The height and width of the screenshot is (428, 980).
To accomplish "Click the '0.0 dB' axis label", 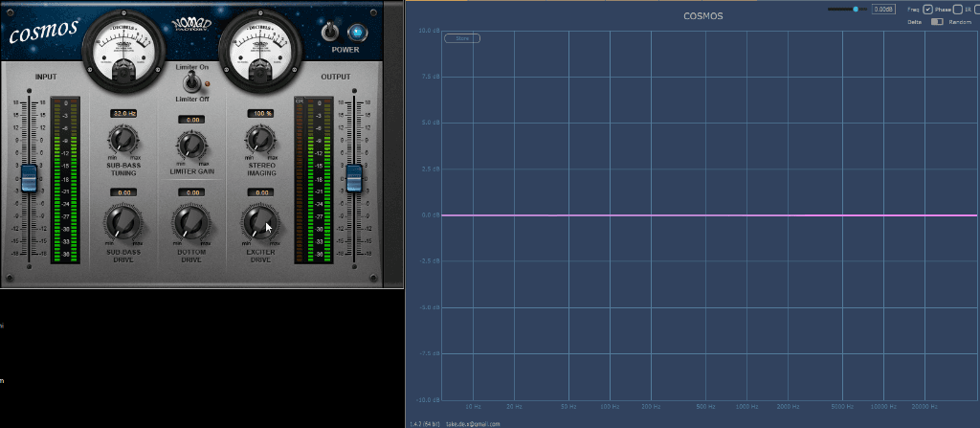I will click(432, 215).
